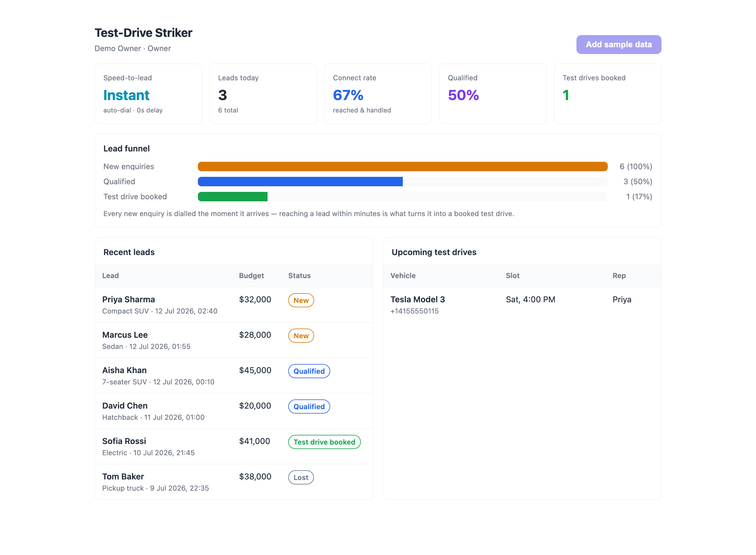Click Aisha Khan's Qualified status badge
756x555 pixels.
click(x=309, y=371)
